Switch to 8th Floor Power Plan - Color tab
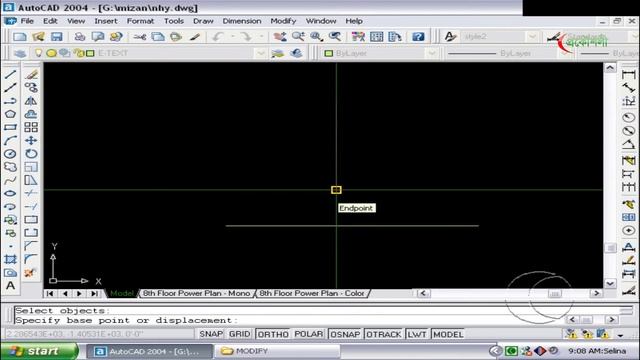Viewport: 640px width, 360px height. pos(312,293)
